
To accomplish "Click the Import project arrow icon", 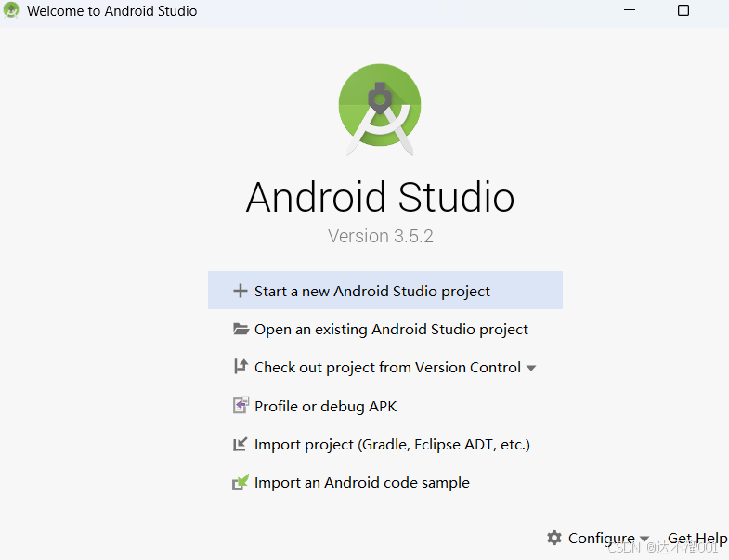I will point(241,444).
